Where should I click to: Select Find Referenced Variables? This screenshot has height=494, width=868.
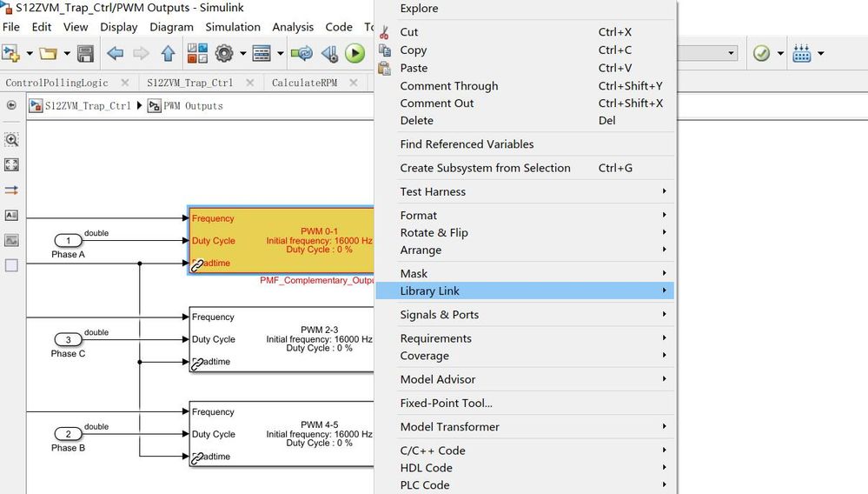point(525,144)
